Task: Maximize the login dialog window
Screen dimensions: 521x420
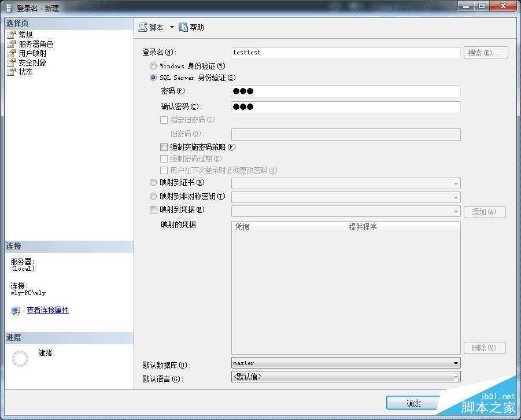Action: coord(482,6)
